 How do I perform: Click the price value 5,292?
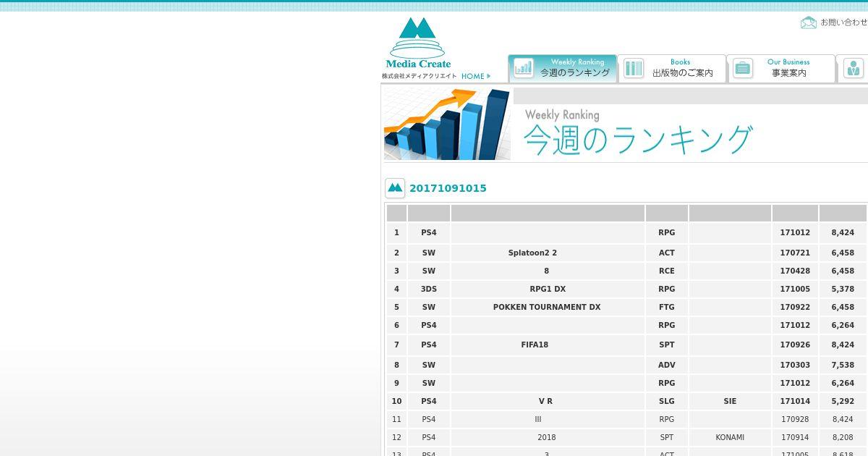pyautogui.click(x=843, y=401)
